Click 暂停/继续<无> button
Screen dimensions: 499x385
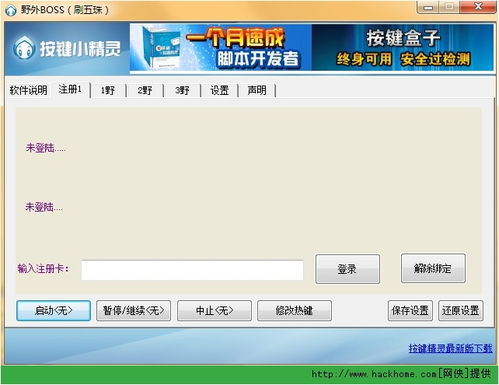134,311
